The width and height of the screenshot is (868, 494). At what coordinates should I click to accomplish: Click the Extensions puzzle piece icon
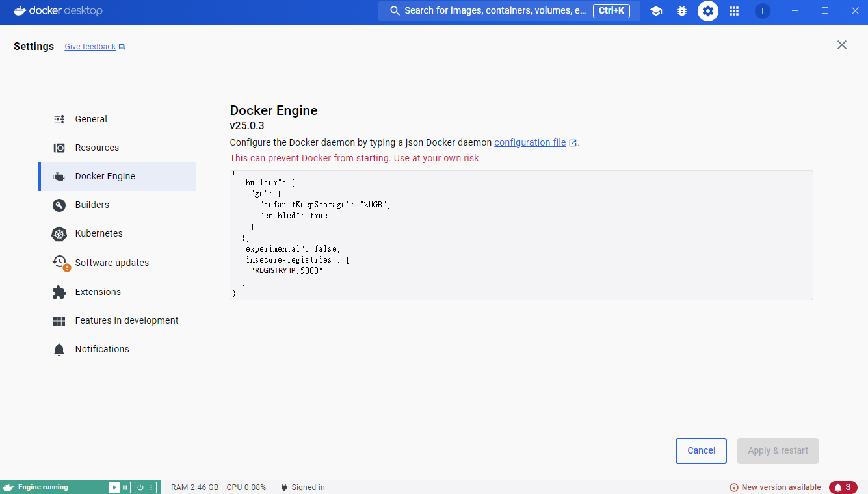[x=59, y=292]
